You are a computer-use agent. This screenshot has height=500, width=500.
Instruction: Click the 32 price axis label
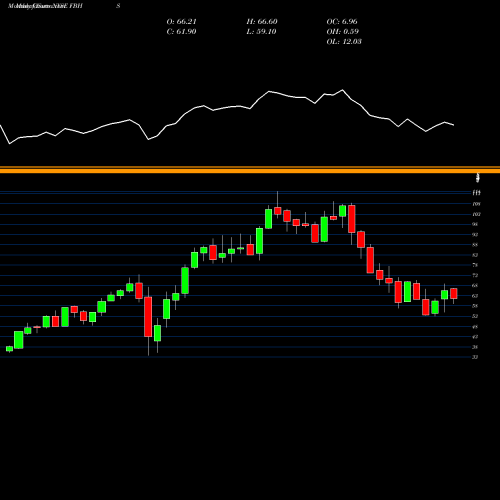point(475,357)
